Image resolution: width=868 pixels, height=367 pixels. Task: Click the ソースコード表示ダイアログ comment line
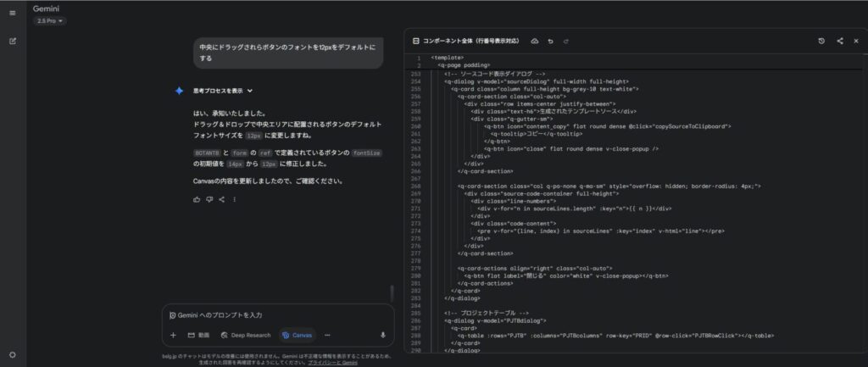(495, 74)
